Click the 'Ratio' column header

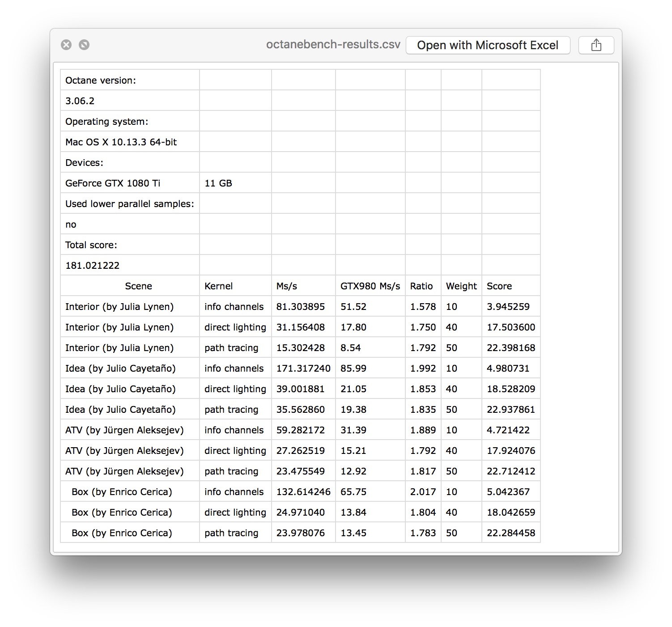[x=423, y=286]
